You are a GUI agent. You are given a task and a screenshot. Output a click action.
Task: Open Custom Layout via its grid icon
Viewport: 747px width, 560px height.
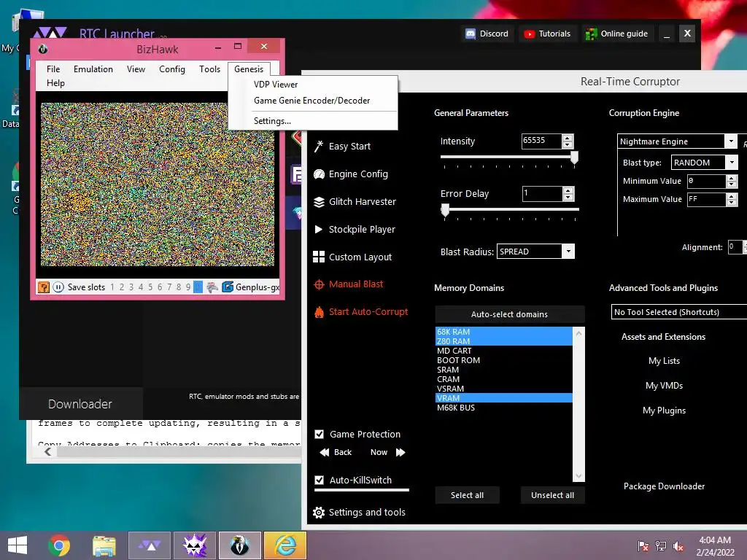pos(319,257)
